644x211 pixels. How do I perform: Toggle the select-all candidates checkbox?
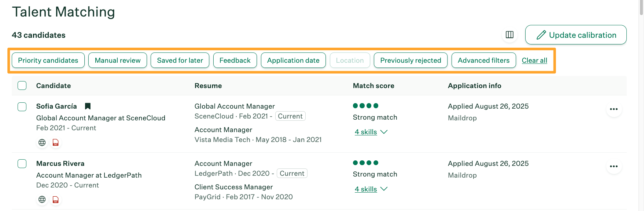(22, 86)
